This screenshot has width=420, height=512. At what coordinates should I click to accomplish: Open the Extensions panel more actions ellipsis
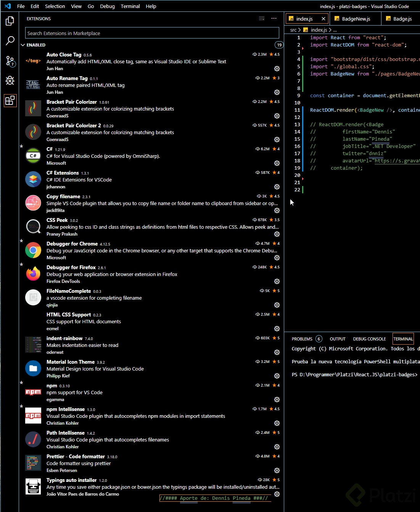(274, 18)
